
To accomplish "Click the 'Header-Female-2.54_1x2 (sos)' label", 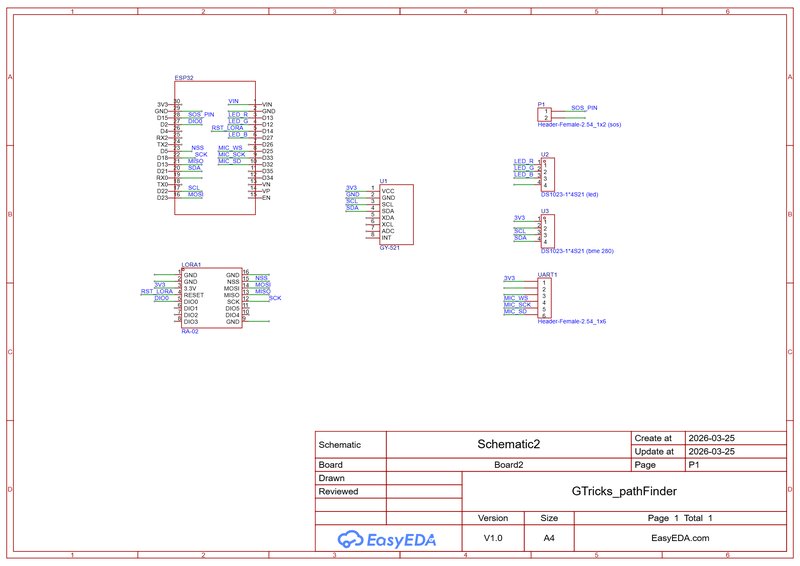I will [579, 125].
